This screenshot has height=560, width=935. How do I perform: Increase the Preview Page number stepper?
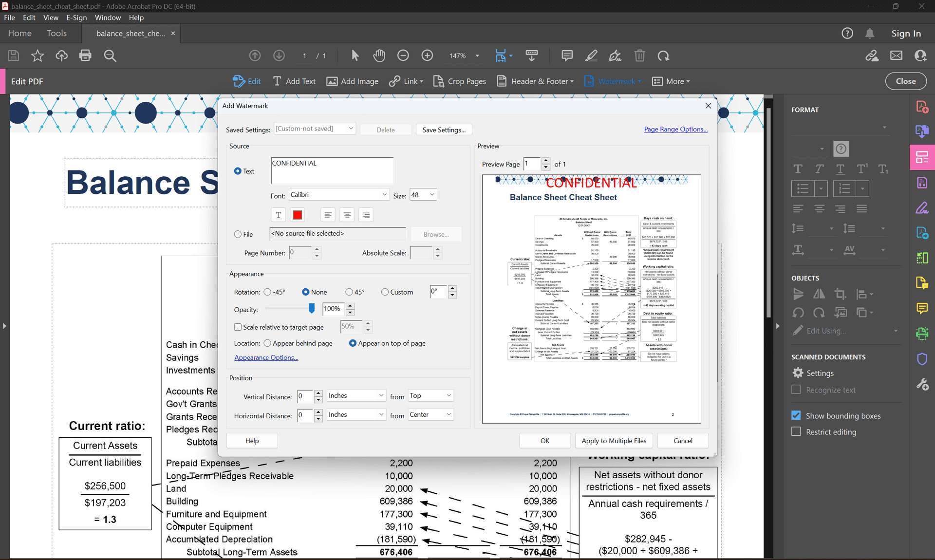(546, 160)
